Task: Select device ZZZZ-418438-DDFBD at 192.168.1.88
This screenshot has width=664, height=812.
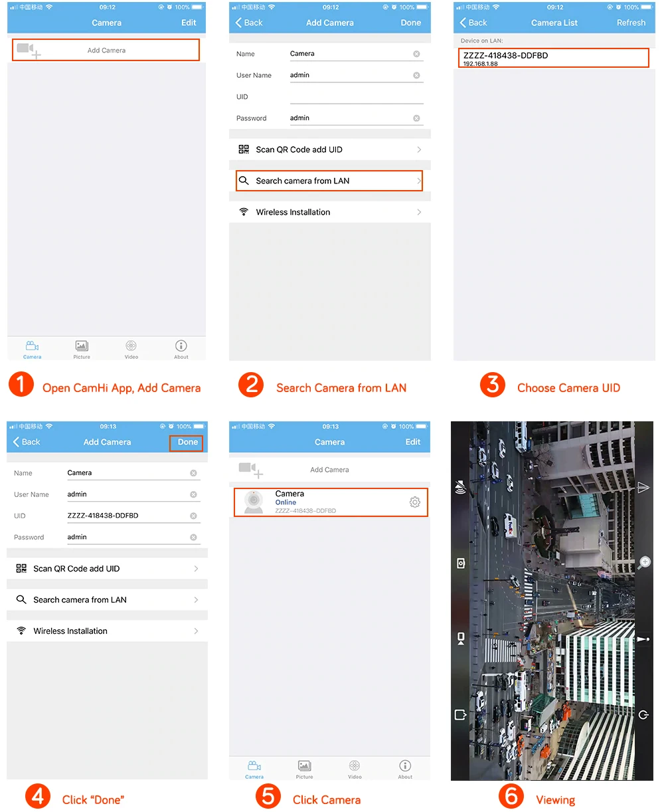Action: pos(553,58)
